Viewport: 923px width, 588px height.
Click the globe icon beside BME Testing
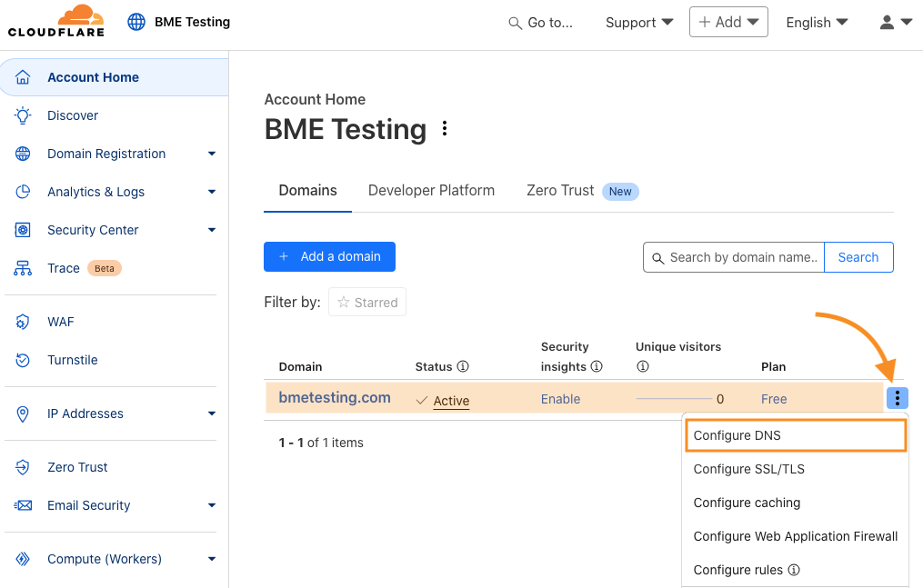136,22
